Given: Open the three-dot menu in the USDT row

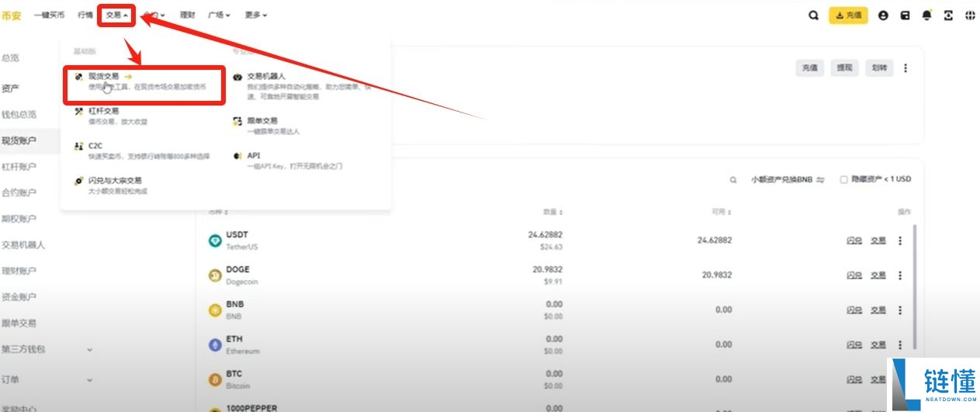Looking at the screenshot, I should (x=900, y=241).
